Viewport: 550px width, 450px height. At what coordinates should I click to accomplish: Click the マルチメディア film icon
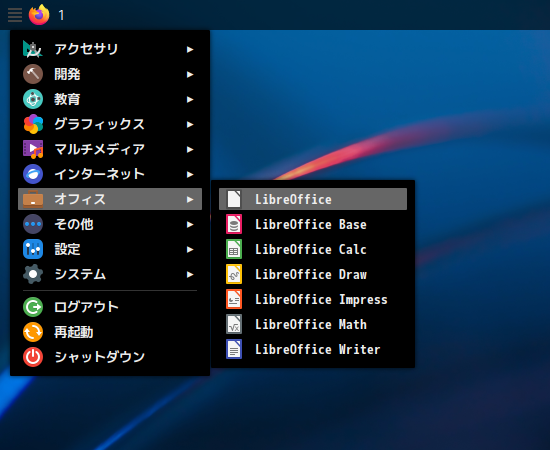coord(33,149)
